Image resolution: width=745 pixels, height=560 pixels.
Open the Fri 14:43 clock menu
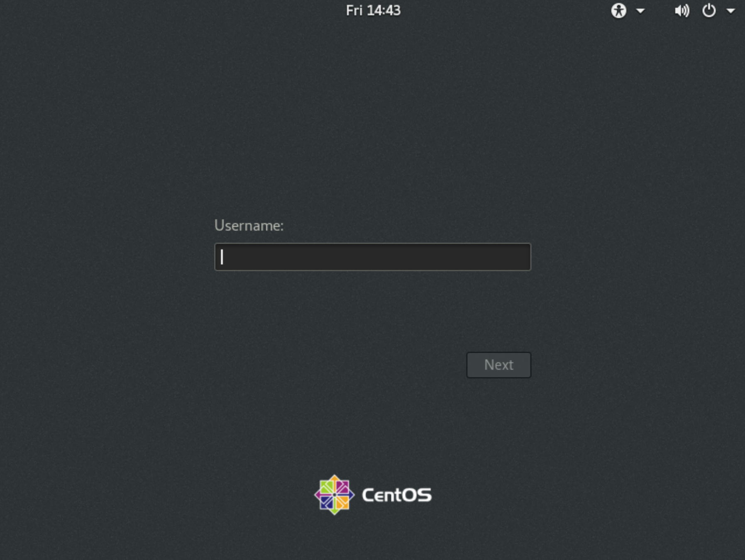click(373, 10)
